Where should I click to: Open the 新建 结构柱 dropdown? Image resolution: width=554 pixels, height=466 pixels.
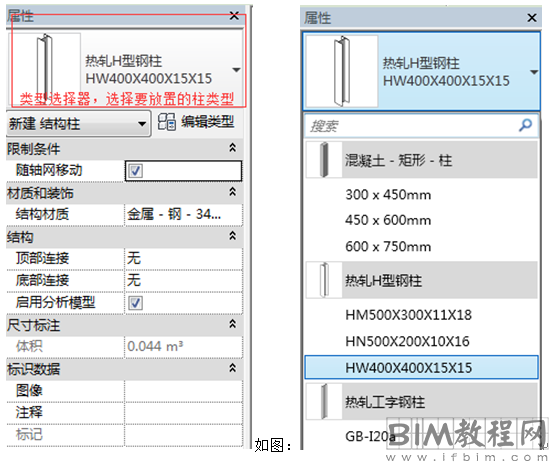78,124
